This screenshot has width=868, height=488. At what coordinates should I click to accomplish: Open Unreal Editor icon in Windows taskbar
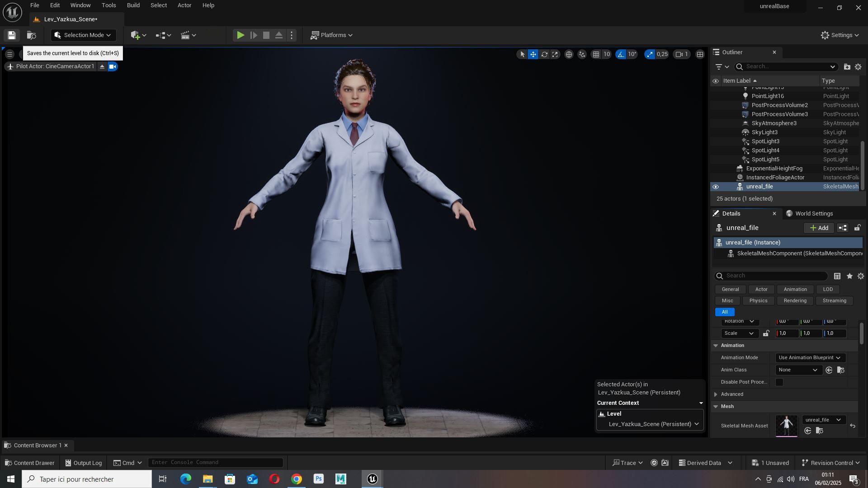point(372,479)
